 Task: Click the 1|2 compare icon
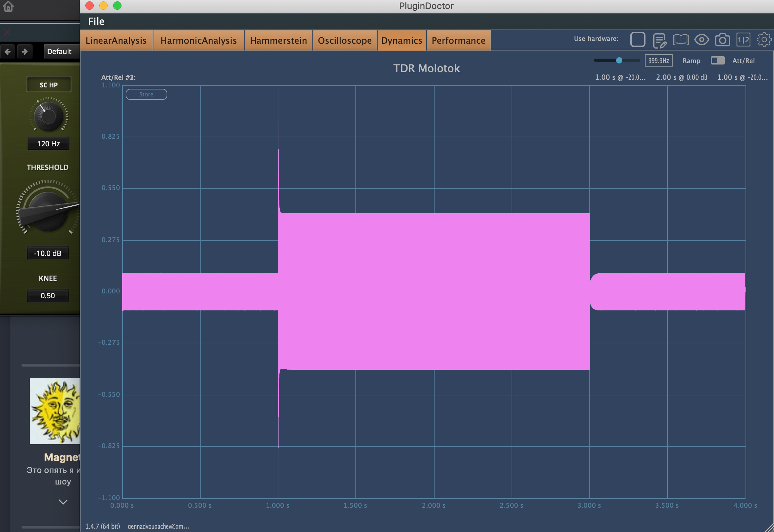click(x=743, y=40)
